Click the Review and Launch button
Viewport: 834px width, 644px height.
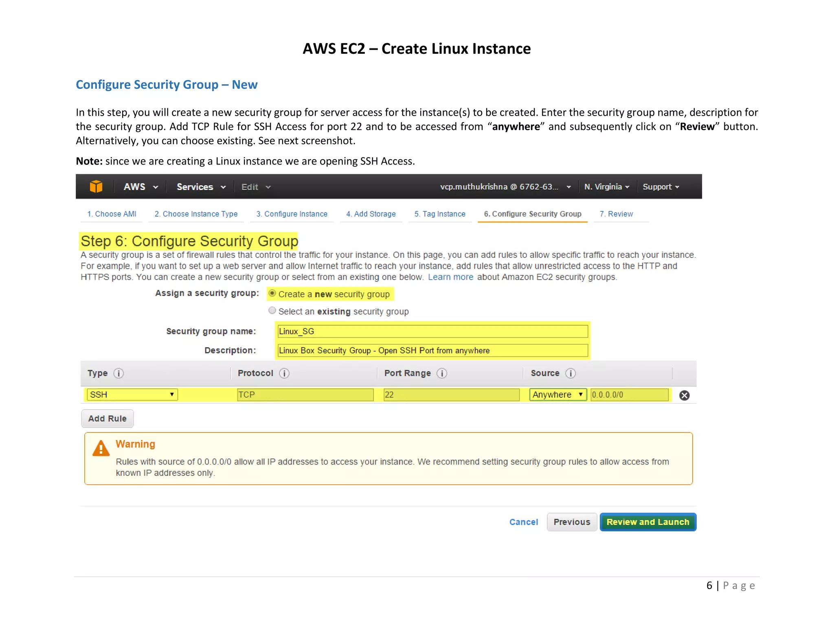point(648,522)
